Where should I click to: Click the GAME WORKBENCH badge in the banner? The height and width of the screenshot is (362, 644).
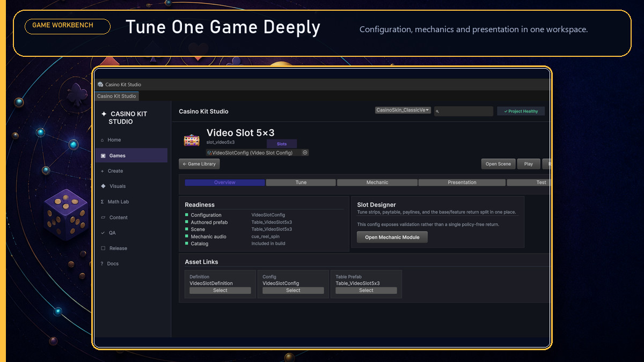[68, 26]
